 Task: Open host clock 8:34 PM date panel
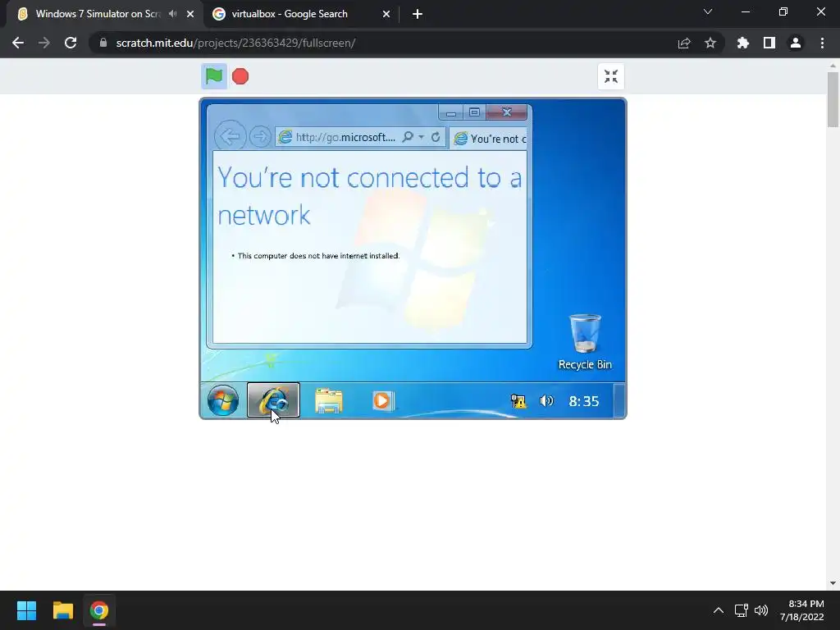[x=802, y=610]
